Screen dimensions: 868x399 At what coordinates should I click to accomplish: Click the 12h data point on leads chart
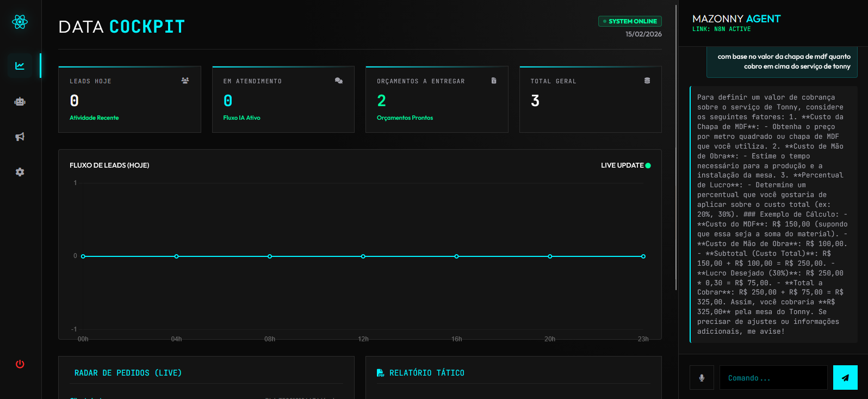pos(363,256)
